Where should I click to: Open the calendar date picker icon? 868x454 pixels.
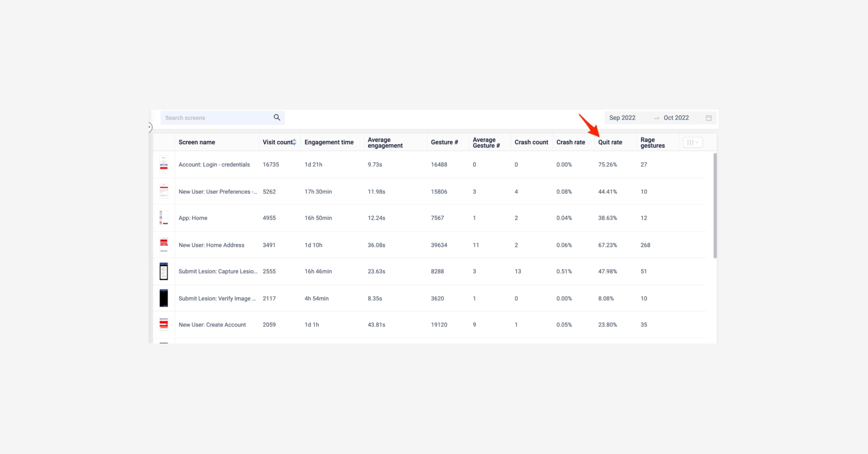point(708,118)
